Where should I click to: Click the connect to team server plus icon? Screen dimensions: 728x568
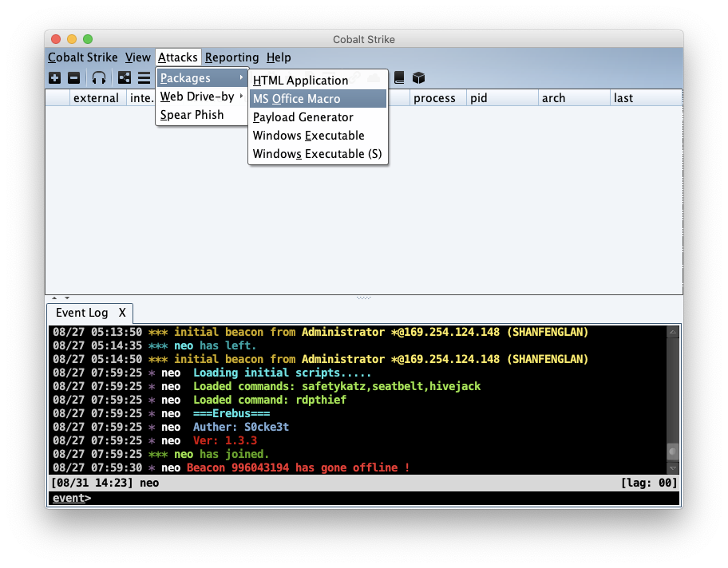(x=55, y=78)
